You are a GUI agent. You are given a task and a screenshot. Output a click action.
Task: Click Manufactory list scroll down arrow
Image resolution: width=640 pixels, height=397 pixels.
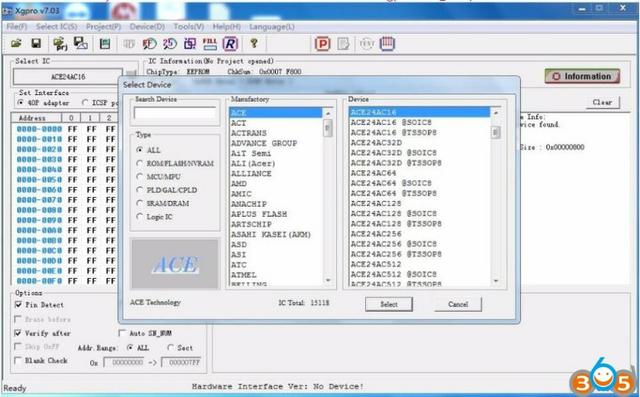pos(328,280)
